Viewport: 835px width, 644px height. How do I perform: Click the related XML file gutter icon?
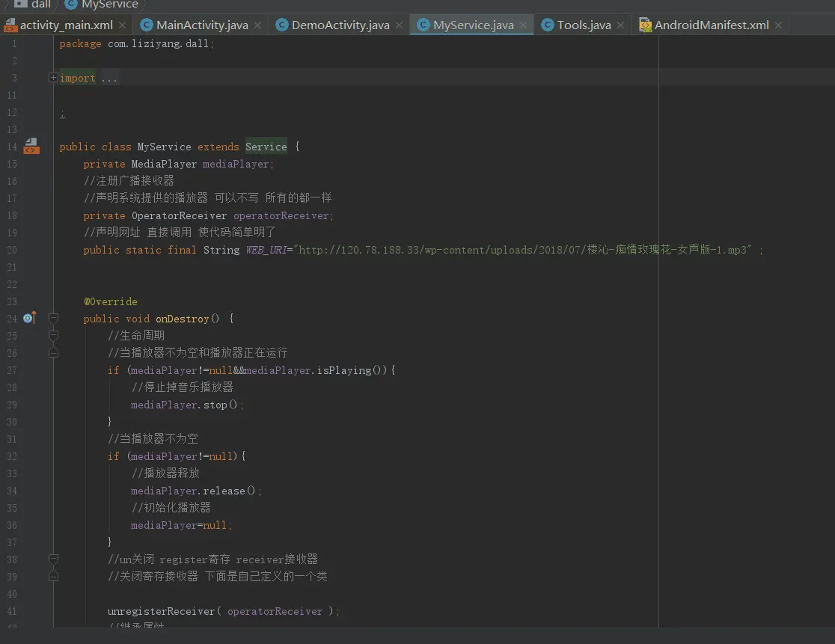click(31, 147)
